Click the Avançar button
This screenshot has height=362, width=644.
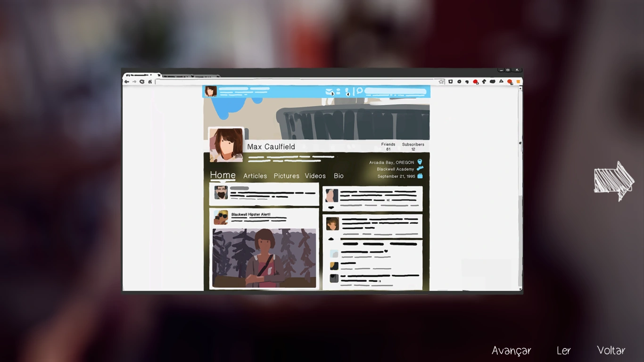coord(512,350)
